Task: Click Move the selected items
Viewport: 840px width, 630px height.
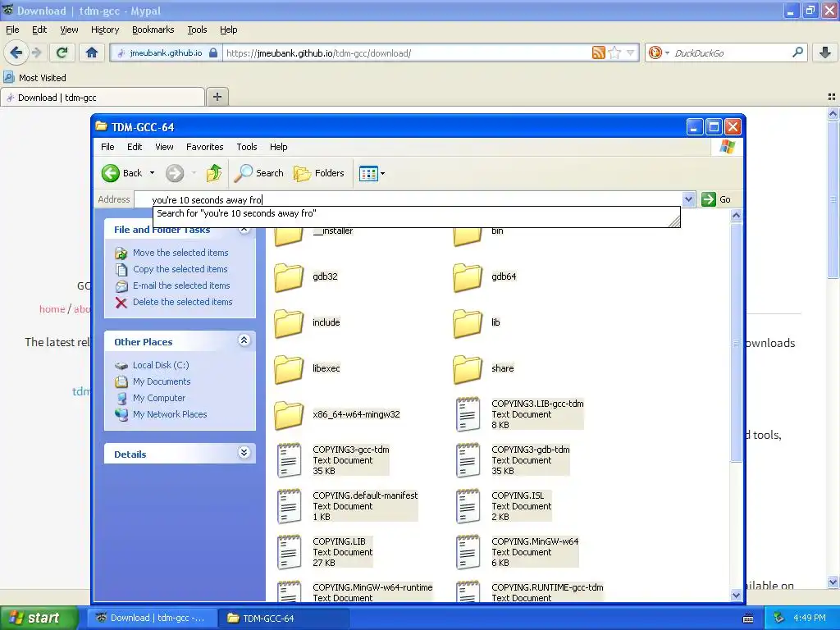Action: pyautogui.click(x=180, y=253)
